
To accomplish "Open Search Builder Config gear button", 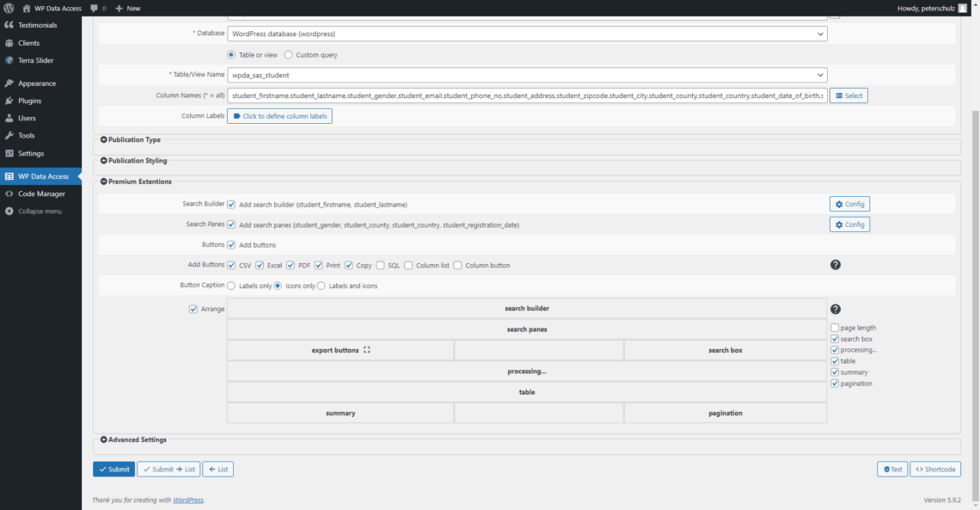I will click(x=849, y=205).
